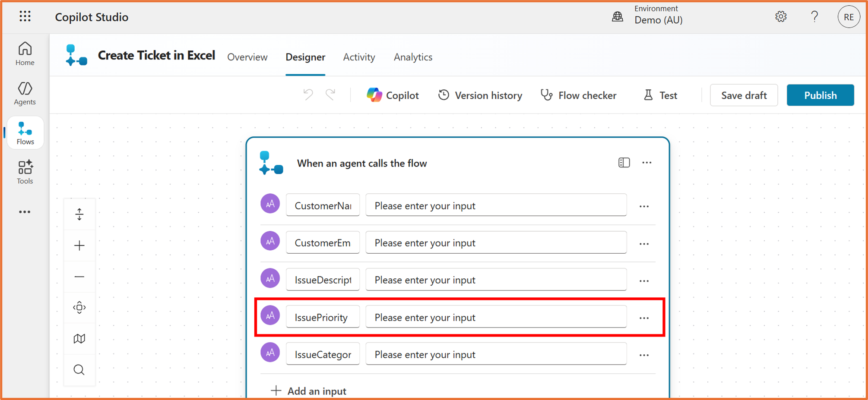This screenshot has height=400, width=868.
Task: Click the CustomerName description input
Action: 496,205
